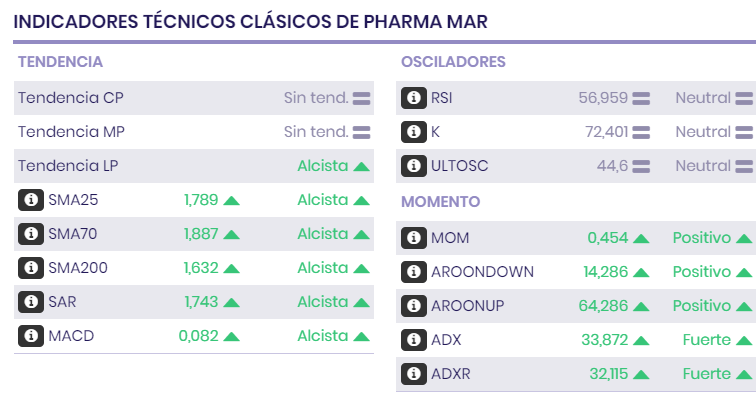
Task: Click the TENDENCIA section header
Action: pos(60,62)
